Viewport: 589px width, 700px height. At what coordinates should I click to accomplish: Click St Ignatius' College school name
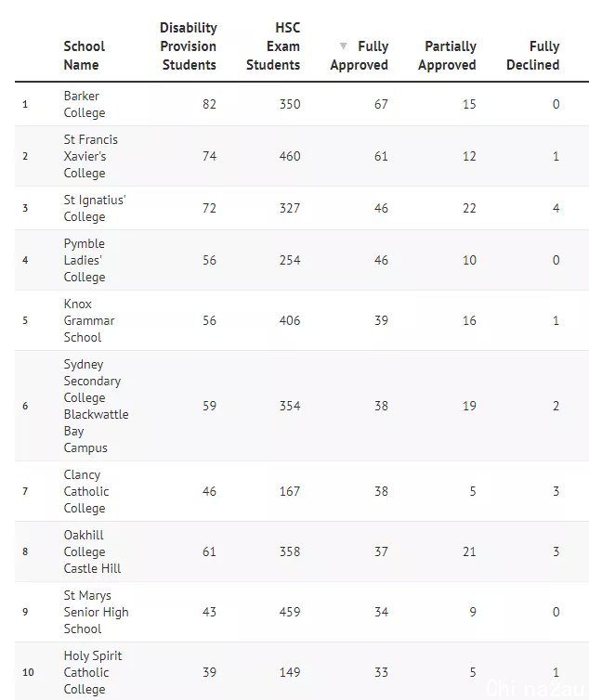point(95,208)
